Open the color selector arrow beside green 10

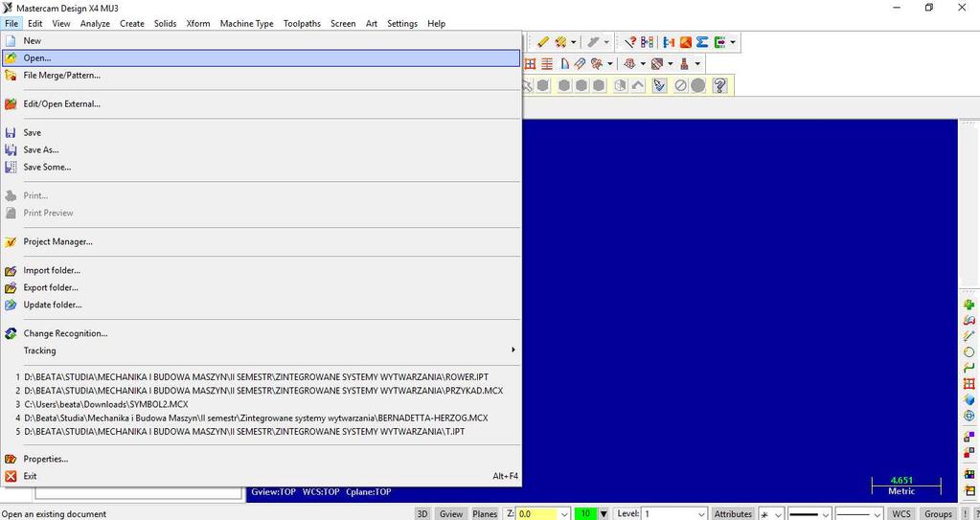tap(604, 513)
